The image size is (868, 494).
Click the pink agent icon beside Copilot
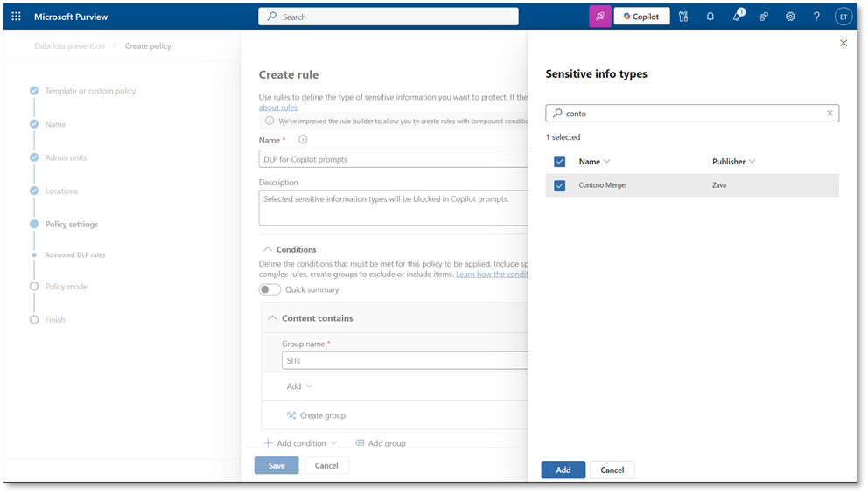pos(600,17)
